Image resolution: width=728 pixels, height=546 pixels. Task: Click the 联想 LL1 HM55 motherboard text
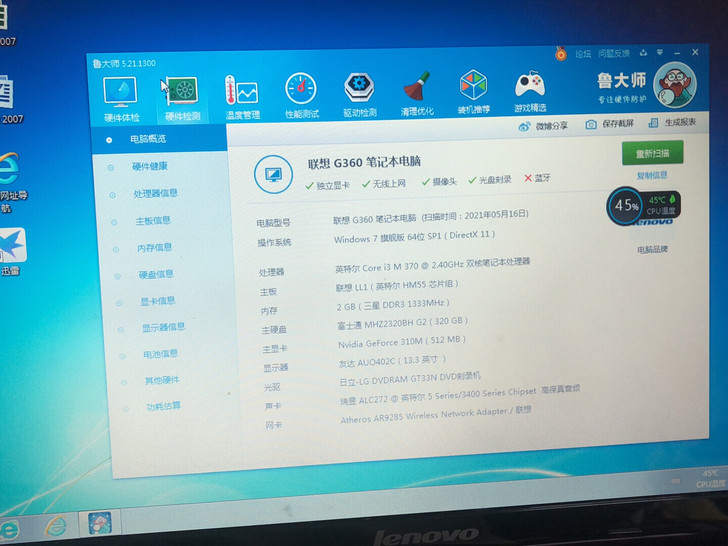(397, 286)
